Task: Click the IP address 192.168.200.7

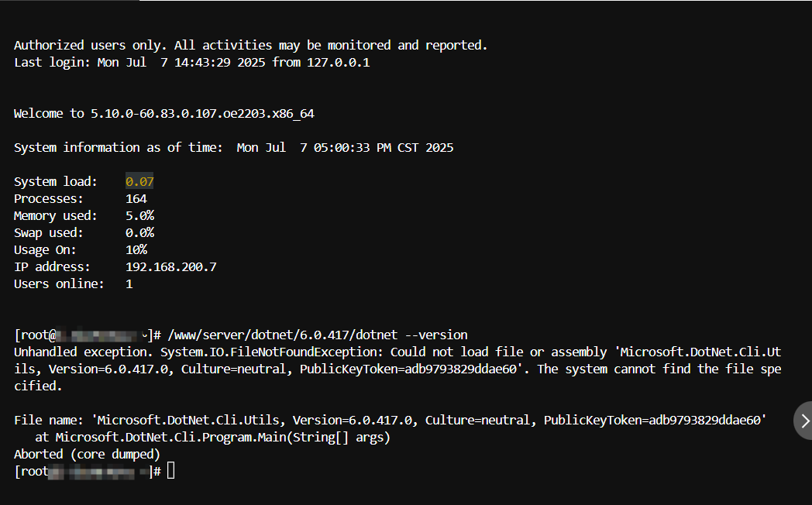Action: coord(171,267)
